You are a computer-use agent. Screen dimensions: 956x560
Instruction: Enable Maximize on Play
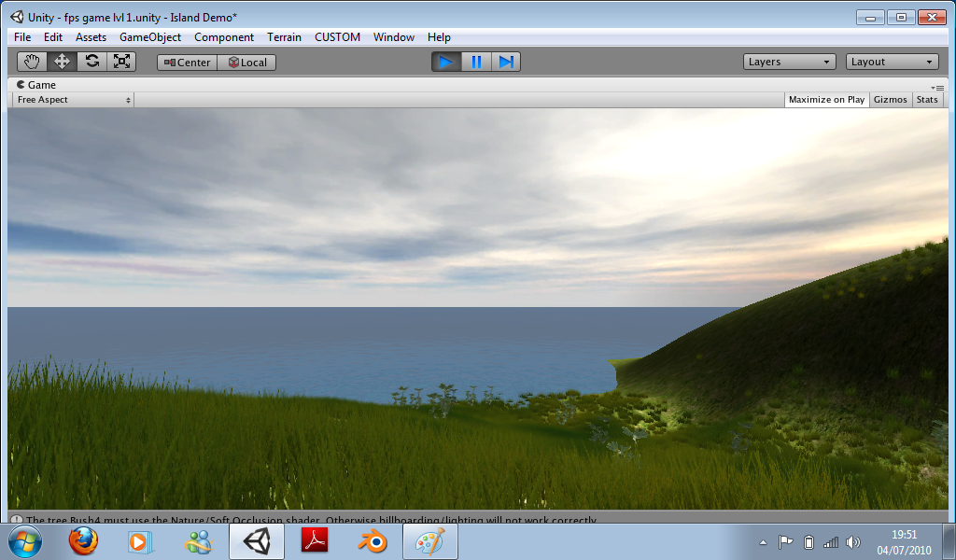coord(825,99)
